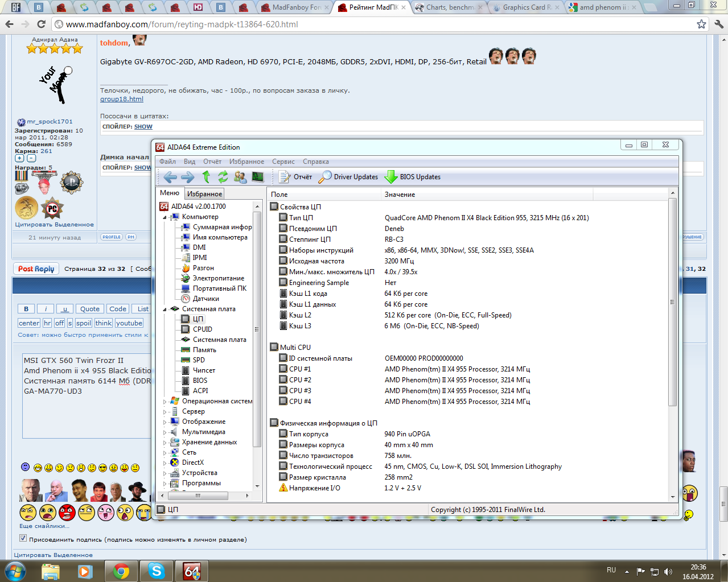Open the group18.html signature link

pos(121,99)
